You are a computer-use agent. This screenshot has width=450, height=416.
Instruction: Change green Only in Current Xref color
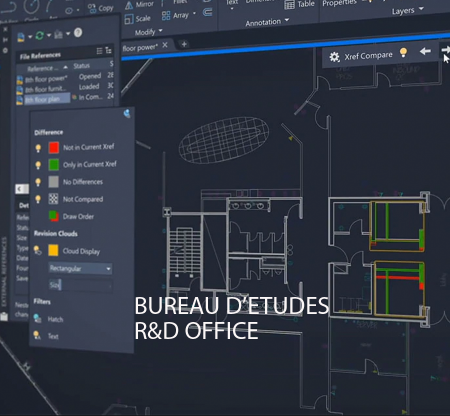coord(54,165)
